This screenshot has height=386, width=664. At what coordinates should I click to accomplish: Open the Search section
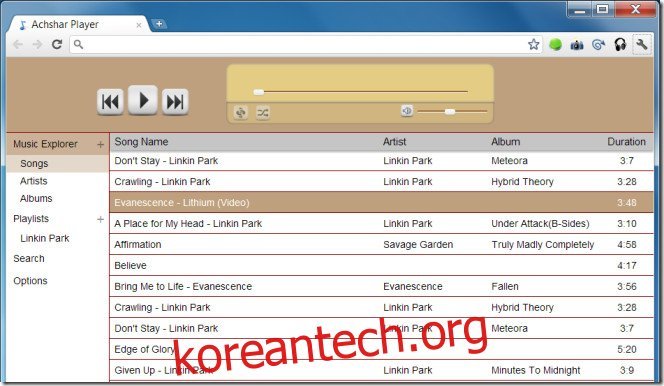[29, 259]
